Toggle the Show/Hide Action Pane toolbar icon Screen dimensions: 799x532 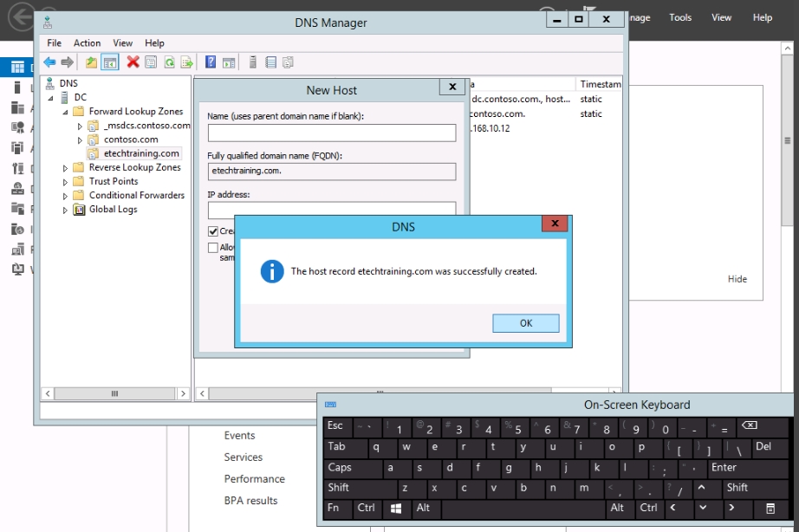[229, 62]
